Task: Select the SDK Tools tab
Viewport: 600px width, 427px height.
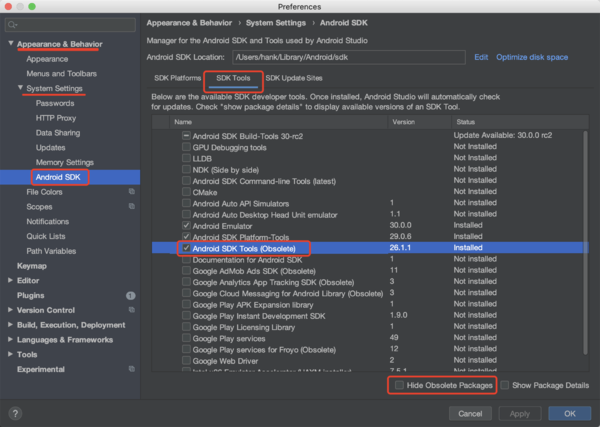Action: 233,78
